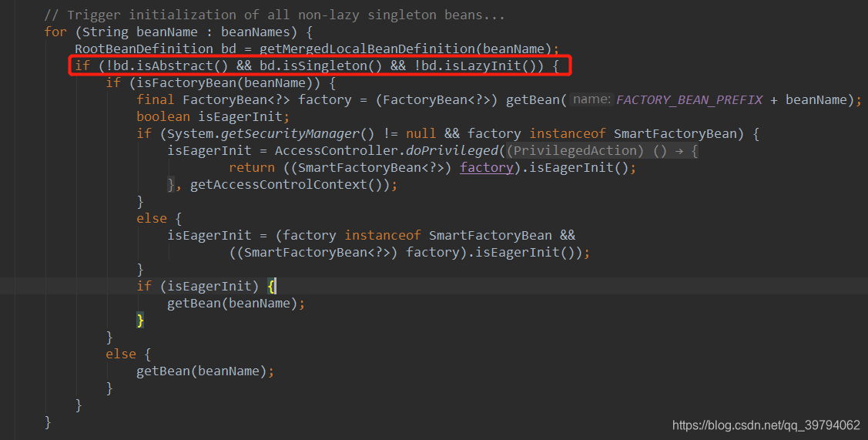Image resolution: width=868 pixels, height=440 pixels.
Task: Click the highlighted closing brace below "getBean(beanName);"
Action: [x=141, y=320]
